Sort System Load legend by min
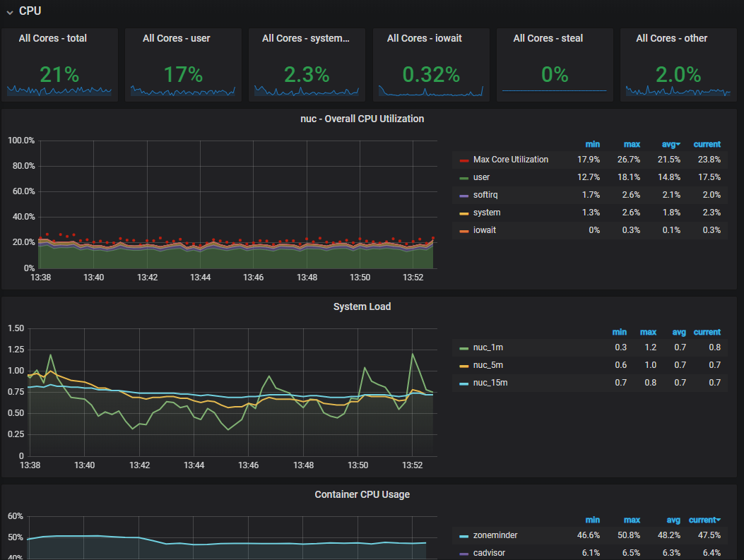744x560 pixels. click(619, 332)
